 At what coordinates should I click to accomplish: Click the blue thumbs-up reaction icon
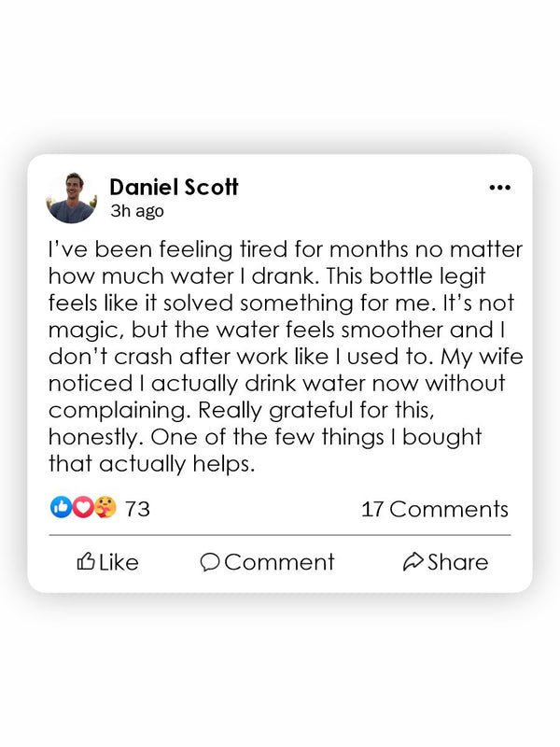point(61,507)
